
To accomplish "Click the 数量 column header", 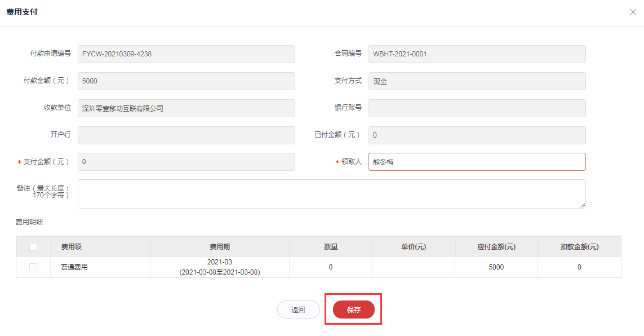I will 331,247.
